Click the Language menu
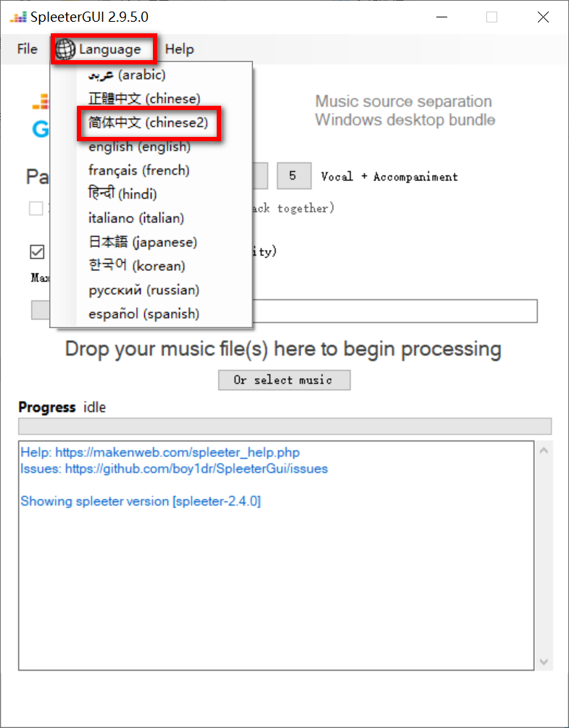 point(104,49)
